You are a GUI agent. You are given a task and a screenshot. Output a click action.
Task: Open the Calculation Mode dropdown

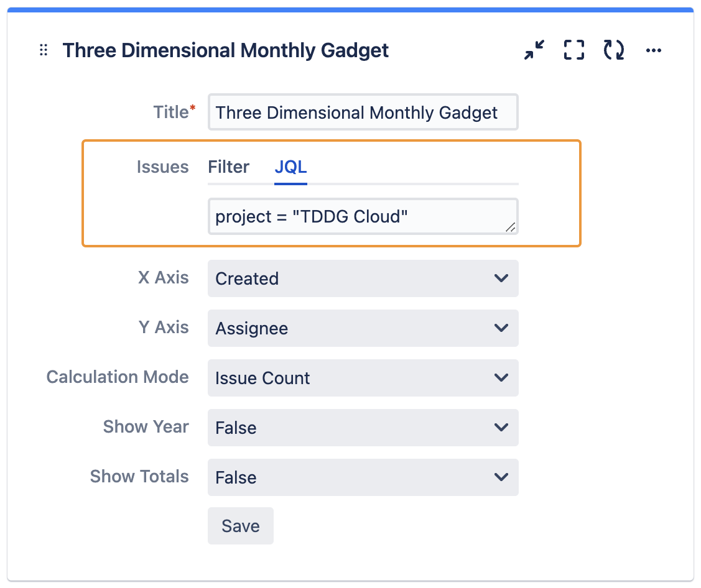click(363, 378)
